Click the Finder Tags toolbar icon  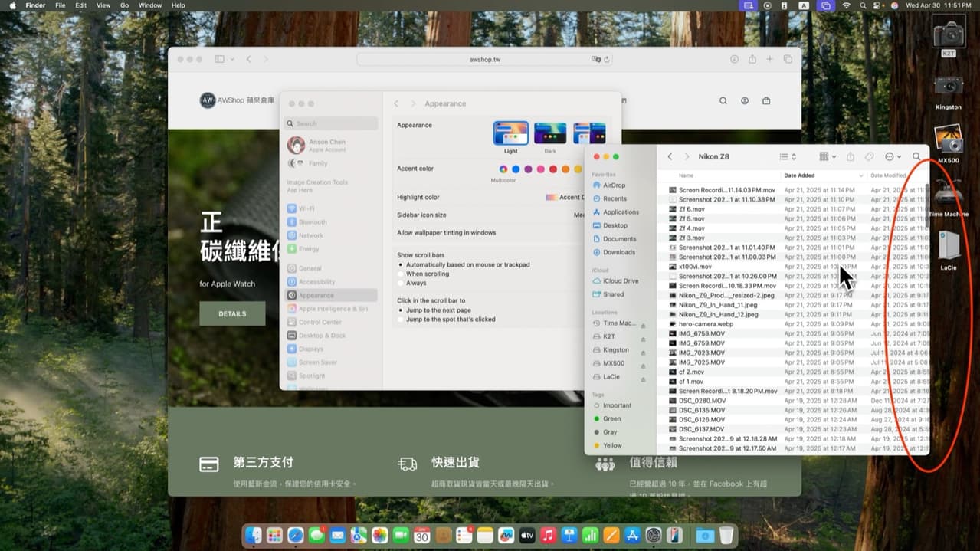(870, 156)
